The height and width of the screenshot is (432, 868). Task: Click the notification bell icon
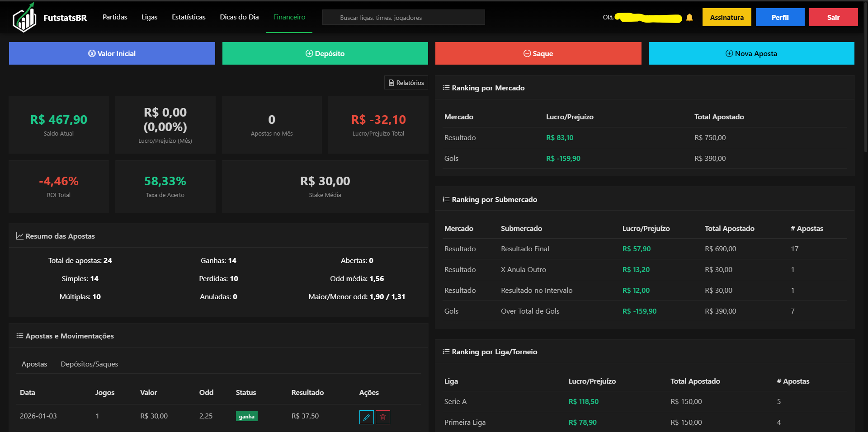(x=689, y=18)
